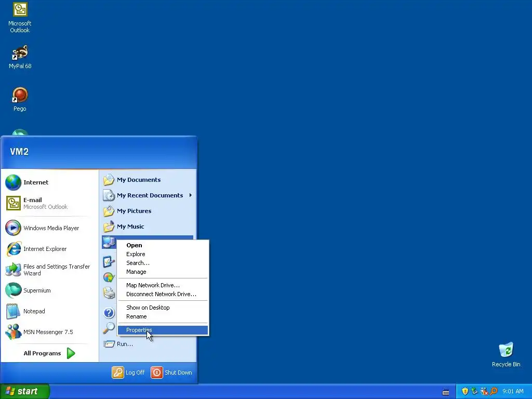Click the Log Off button
The image size is (532, 399).
[x=128, y=373]
